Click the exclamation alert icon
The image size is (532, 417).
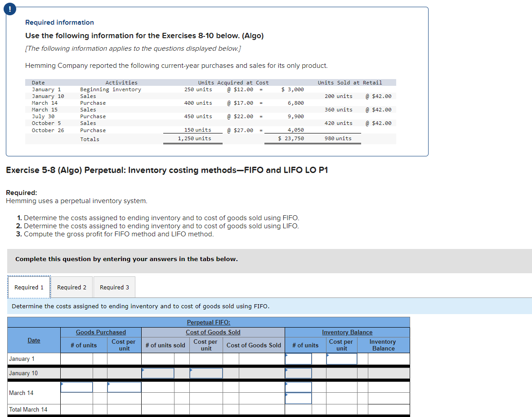(9, 9)
